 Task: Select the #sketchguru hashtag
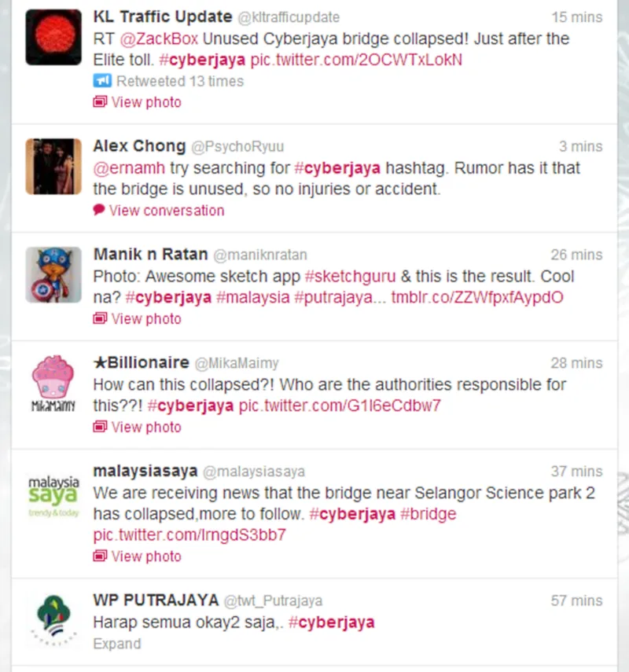pyautogui.click(x=351, y=276)
